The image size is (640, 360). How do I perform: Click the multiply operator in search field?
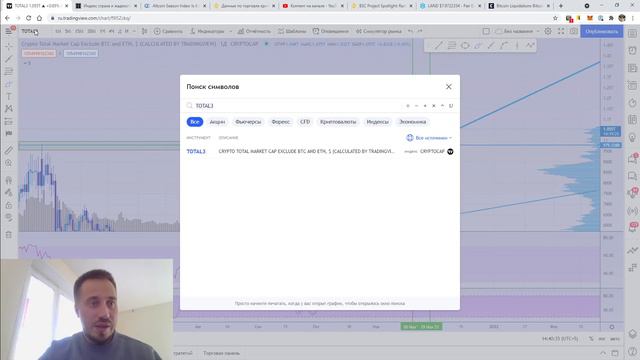click(433, 106)
